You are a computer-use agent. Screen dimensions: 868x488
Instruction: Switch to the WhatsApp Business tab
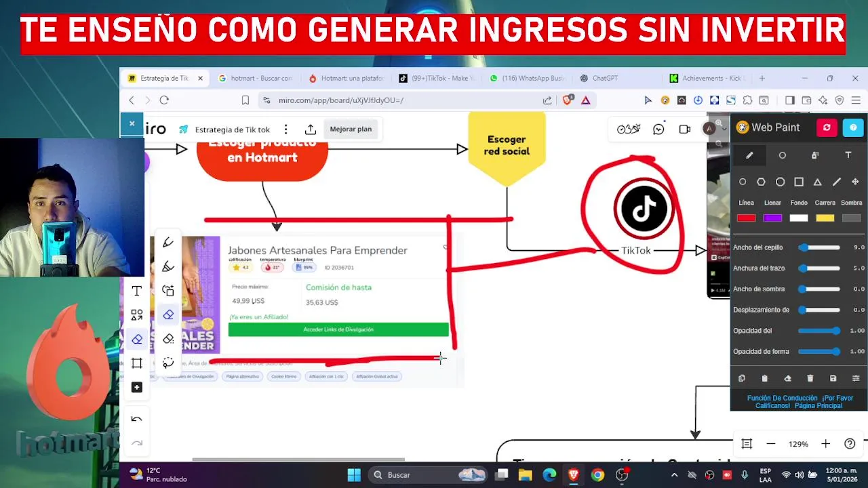coord(527,78)
